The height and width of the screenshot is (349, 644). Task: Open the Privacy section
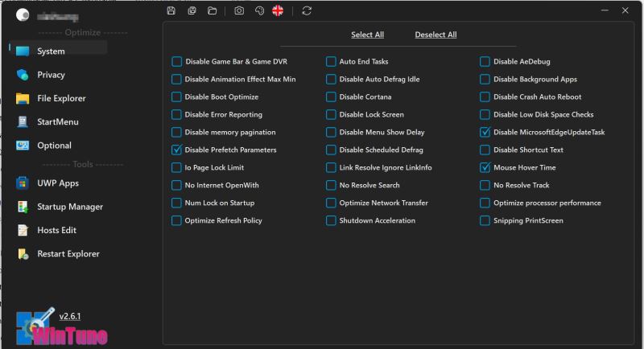pos(51,75)
